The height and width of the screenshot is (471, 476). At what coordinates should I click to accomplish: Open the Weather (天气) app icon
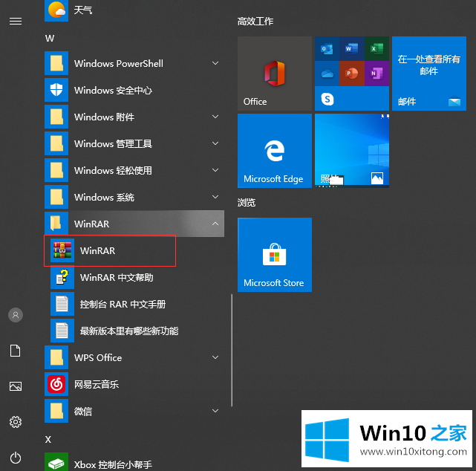[56, 10]
